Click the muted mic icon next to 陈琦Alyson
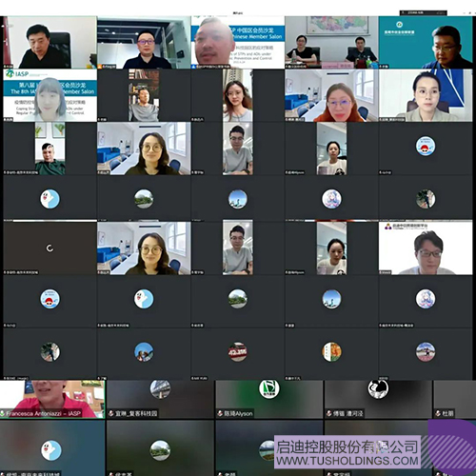476x476 pixels. (x=220, y=413)
